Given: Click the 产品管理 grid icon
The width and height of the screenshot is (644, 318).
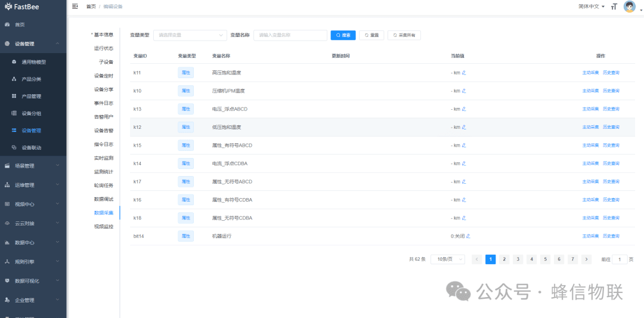Looking at the screenshot, I should (x=14, y=96).
